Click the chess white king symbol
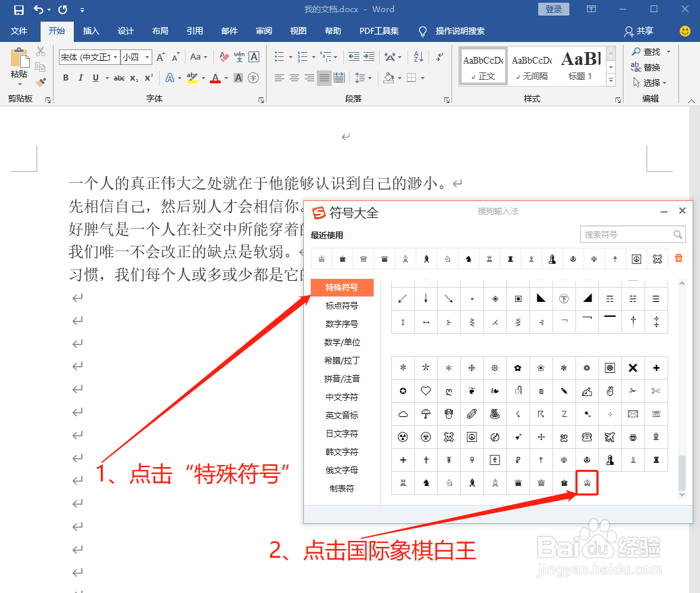This screenshot has height=593, width=700. [586, 483]
